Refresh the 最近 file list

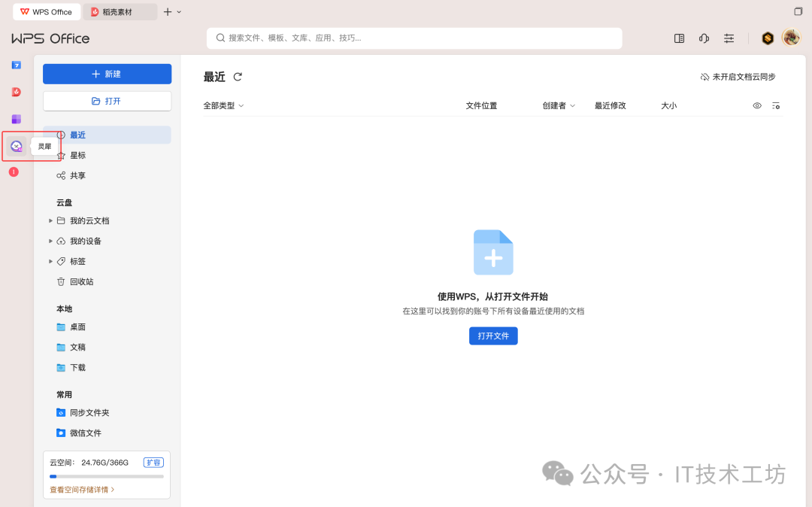coord(238,76)
